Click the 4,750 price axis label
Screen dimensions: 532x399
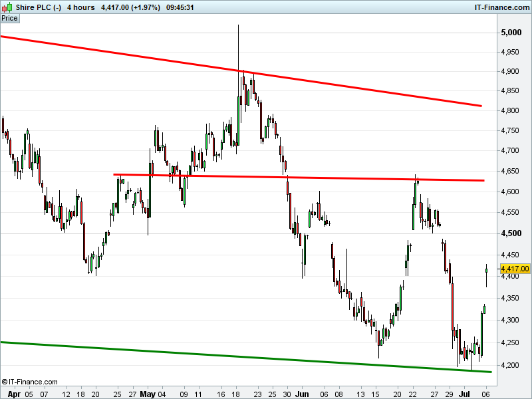(x=510, y=130)
